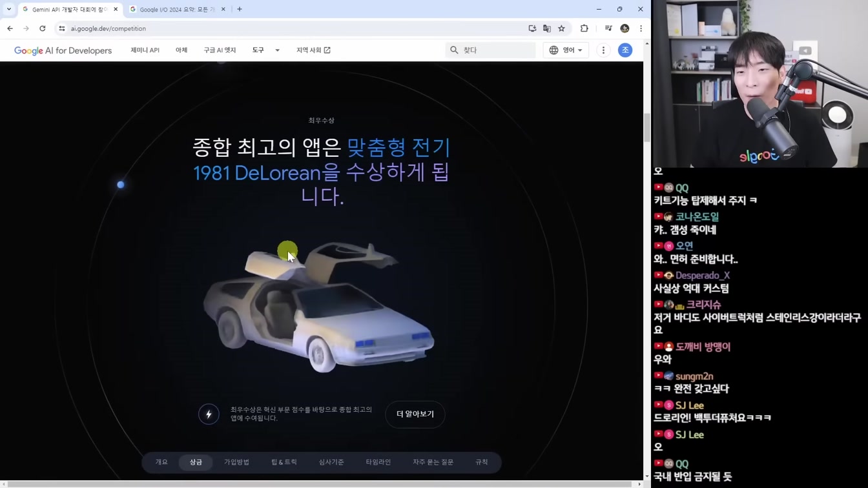Expand the 도구 dropdown arrow
The height and width of the screenshot is (488, 868).
pyautogui.click(x=277, y=50)
